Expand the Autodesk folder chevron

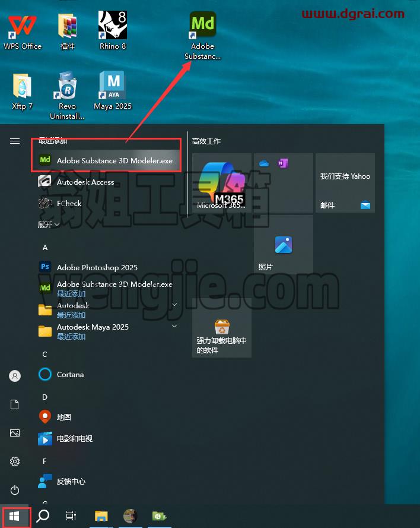[174, 305]
